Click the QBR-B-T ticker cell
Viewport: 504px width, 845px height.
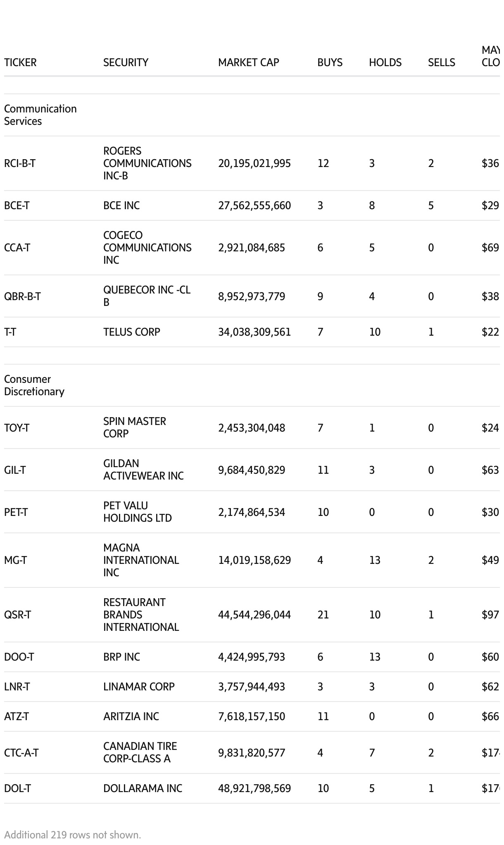tap(22, 296)
